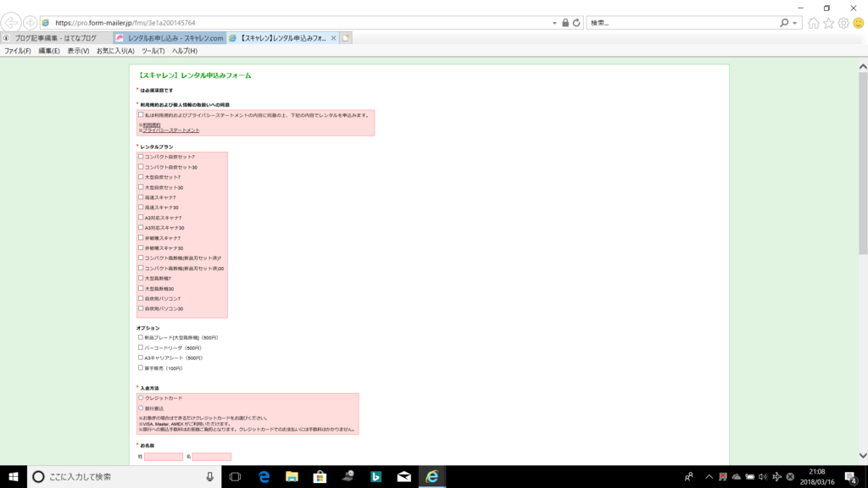The width and height of the screenshot is (868, 488).
Task: Click the 名 given name input field
Action: click(211, 457)
